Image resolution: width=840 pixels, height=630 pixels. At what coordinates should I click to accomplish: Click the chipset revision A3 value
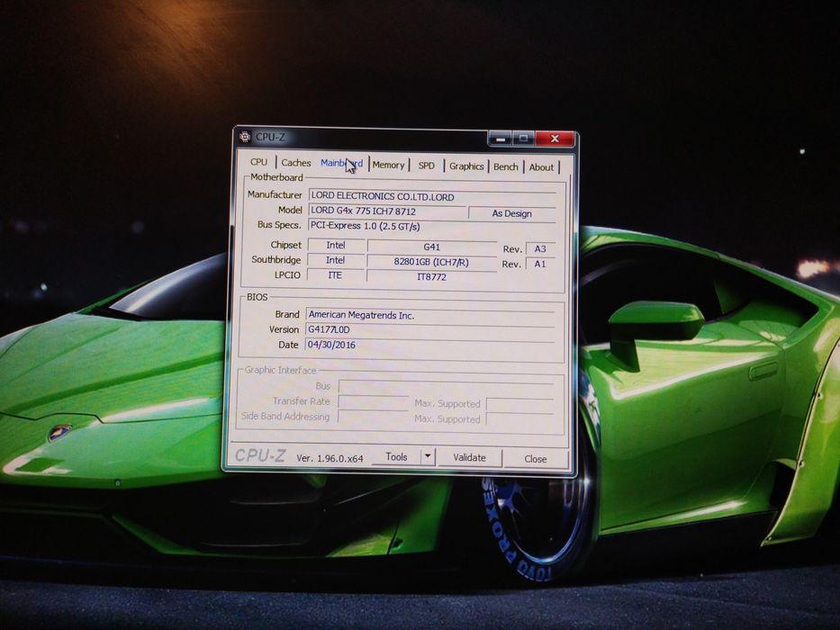point(540,248)
